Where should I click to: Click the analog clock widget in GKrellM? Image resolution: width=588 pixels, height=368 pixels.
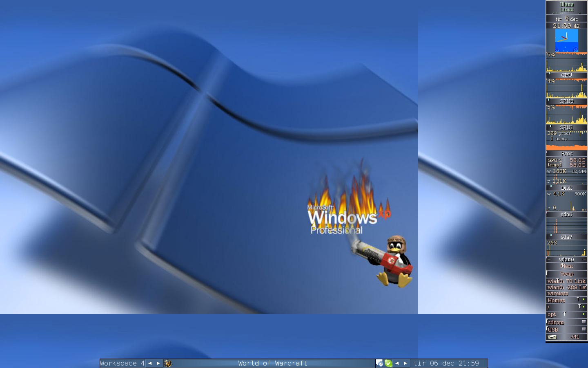(x=566, y=40)
